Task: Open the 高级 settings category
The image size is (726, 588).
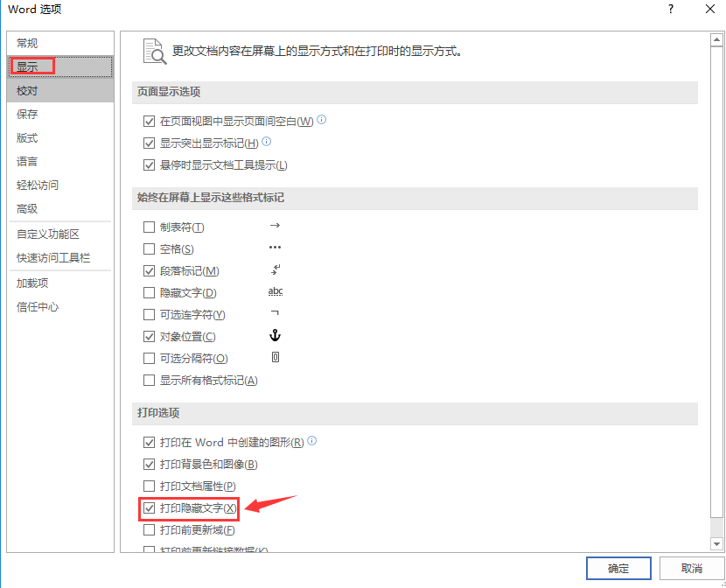Action: [60, 209]
